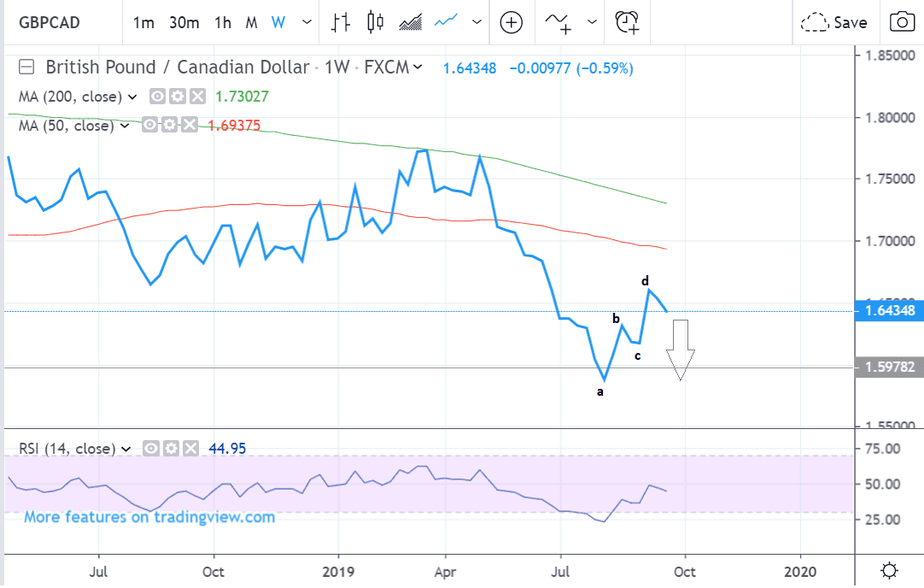Click the price change -0.00977 (-0.59%)

tap(571, 68)
